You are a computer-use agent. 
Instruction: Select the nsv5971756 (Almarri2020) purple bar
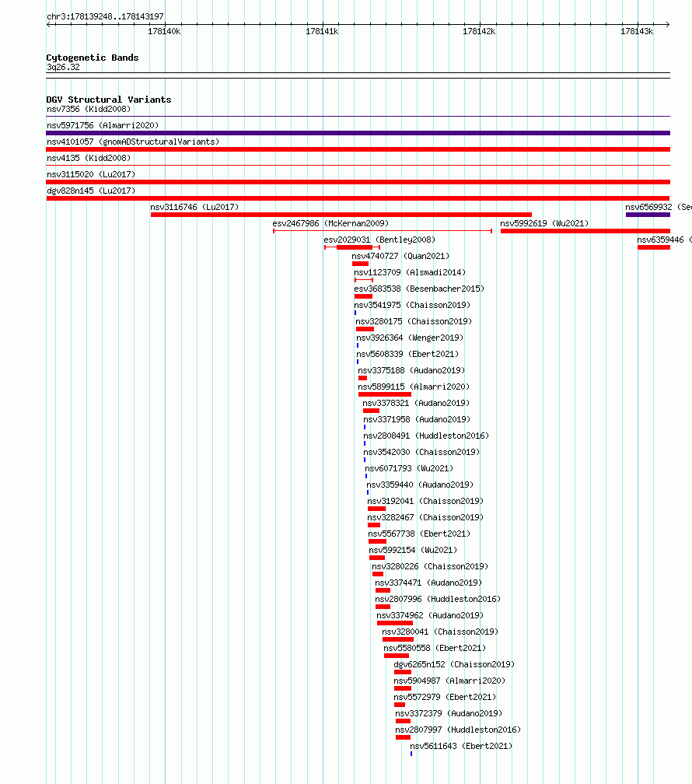click(x=358, y=133)
